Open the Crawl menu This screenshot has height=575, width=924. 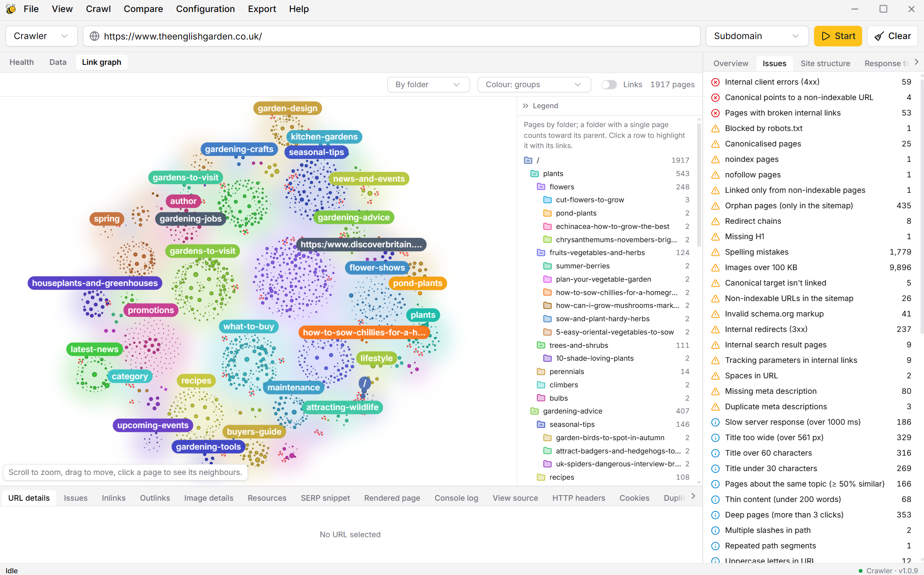(x=98, y=9)
